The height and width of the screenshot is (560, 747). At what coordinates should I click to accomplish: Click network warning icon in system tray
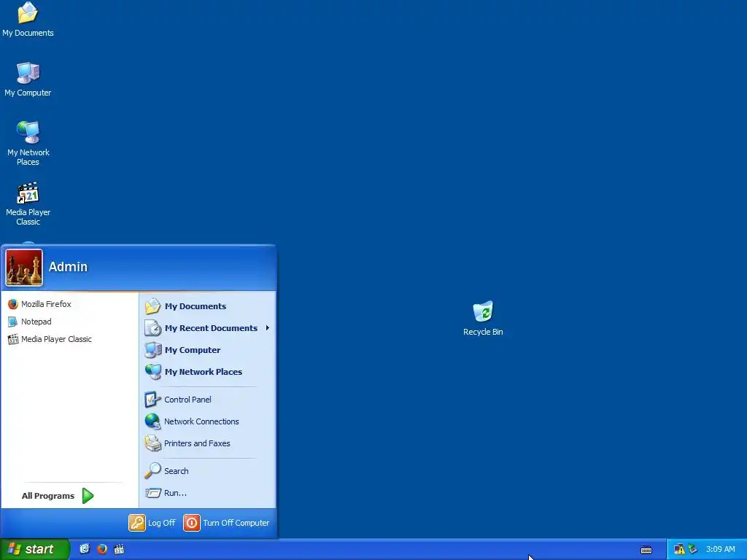(679, 550)
